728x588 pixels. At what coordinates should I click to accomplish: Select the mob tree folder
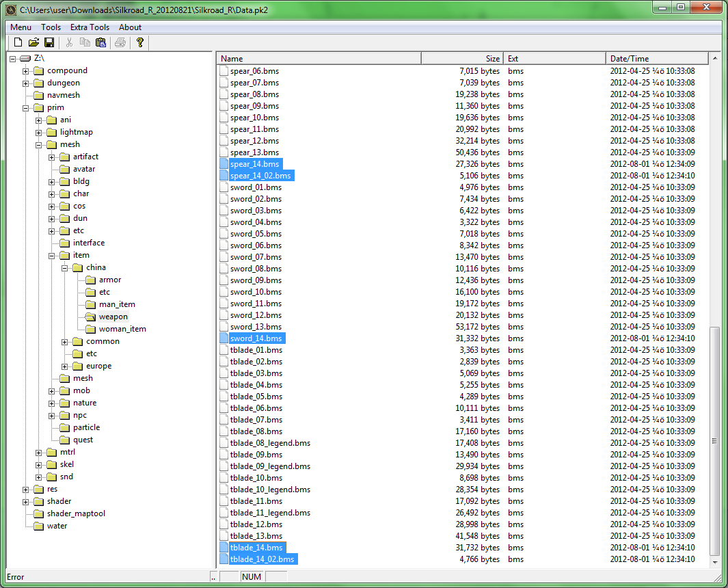click(82, 390)
